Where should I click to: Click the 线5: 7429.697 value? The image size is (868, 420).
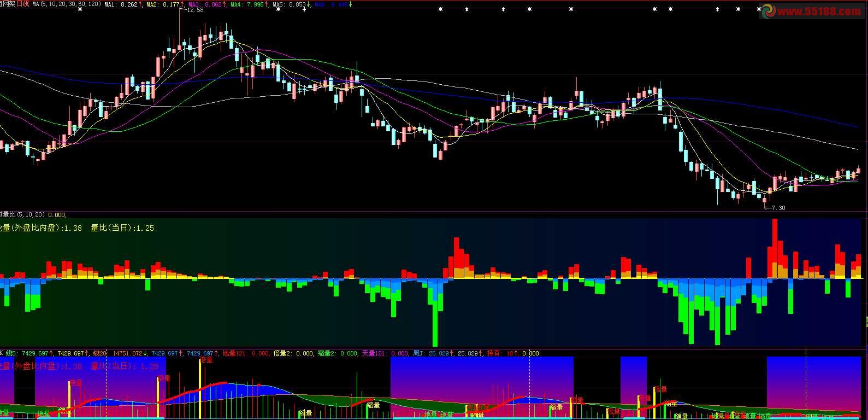[x=27, y=353]
